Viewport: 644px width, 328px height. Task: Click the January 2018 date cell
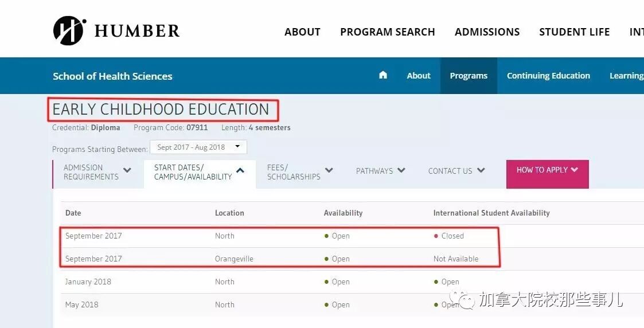pos(88,282)
